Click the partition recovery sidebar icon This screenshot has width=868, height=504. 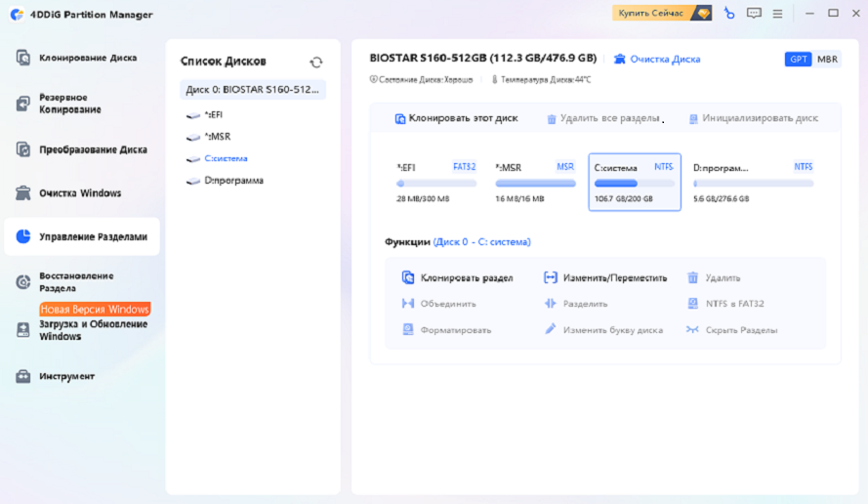pos(23,282)
